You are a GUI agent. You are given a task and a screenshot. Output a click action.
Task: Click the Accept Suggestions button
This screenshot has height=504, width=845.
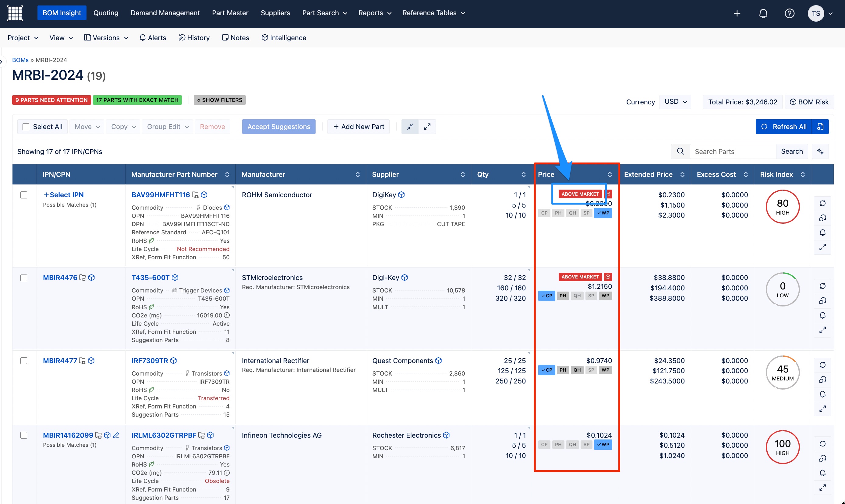pos(279,127)
